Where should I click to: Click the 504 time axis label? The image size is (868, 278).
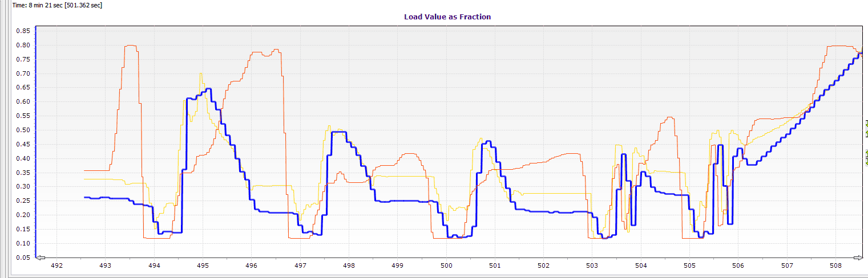pyautogui.click(x=641, y=265)
